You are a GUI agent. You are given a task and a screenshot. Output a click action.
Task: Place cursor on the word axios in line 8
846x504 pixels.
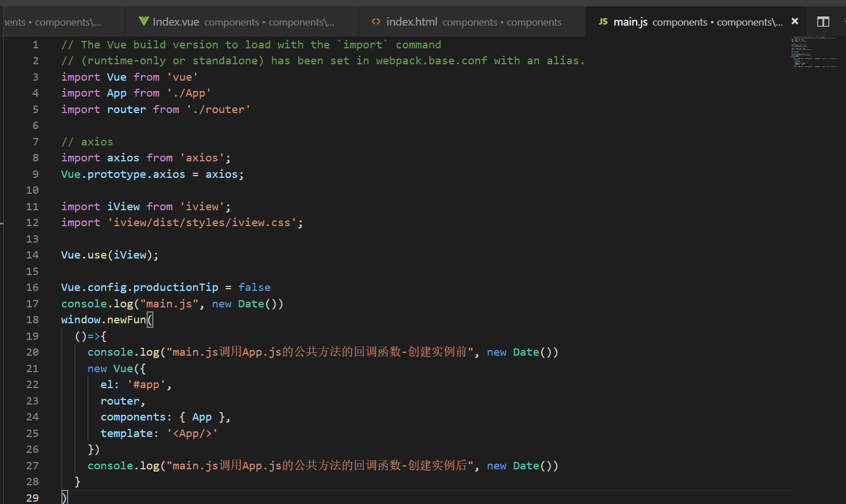click(x=123, y=157)
